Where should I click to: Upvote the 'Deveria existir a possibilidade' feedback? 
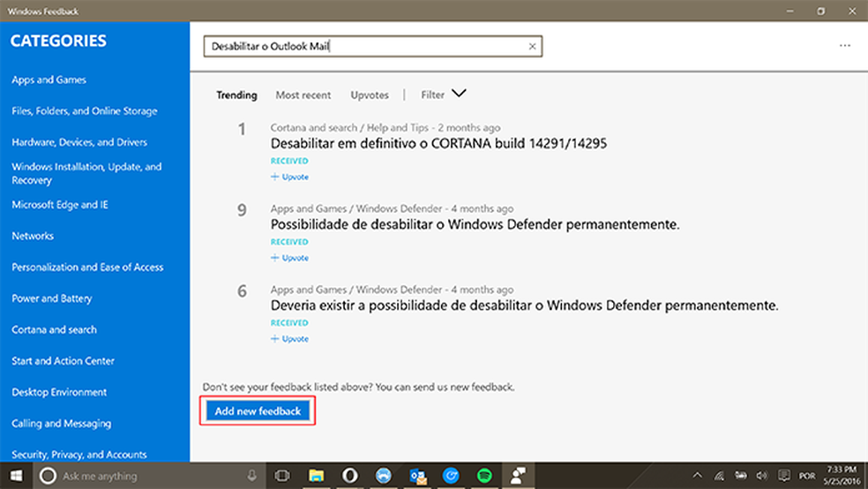click(x=289, y=339)
